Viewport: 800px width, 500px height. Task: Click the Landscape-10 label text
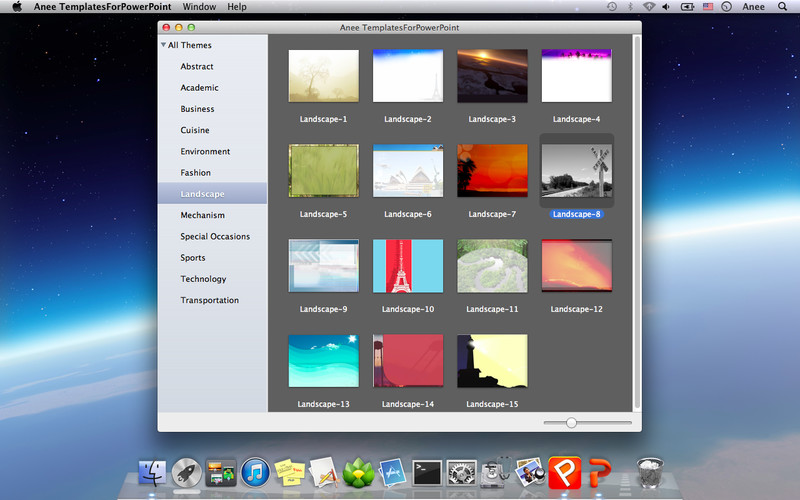click(408, 309)
